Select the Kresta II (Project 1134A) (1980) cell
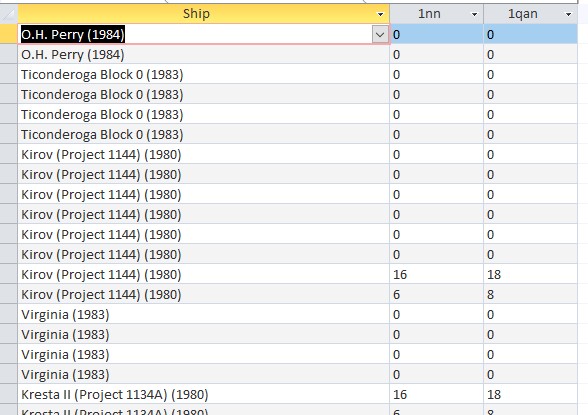The width and height of the screenshot is (588, 415). click(x=204, y=394)
